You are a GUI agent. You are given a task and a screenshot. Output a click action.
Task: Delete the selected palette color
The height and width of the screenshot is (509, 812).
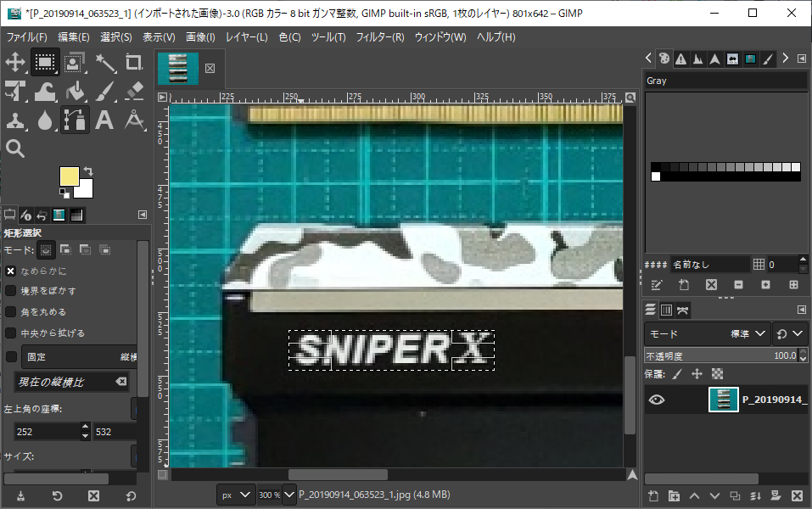(x=712, y=285)
